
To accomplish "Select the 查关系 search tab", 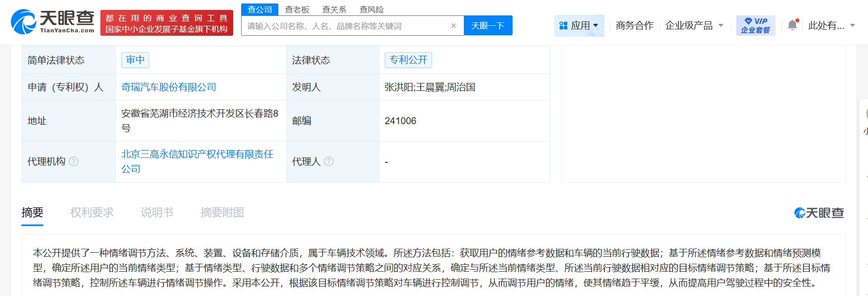I will [x=335, y=9].
